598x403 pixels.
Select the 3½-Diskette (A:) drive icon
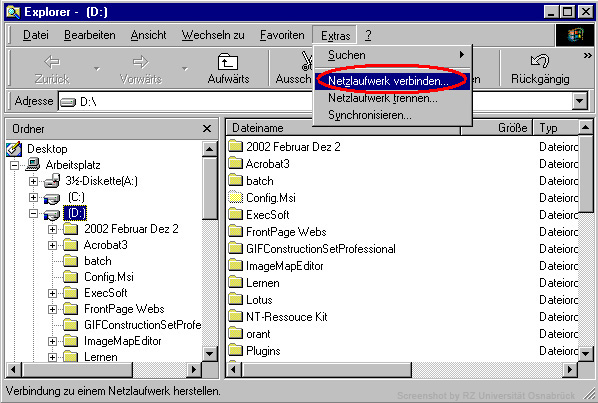(52, 181)
